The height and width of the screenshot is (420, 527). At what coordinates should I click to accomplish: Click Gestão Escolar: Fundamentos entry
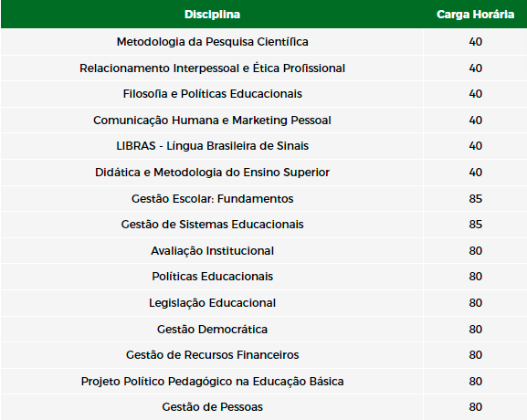[x=212, y=199]
